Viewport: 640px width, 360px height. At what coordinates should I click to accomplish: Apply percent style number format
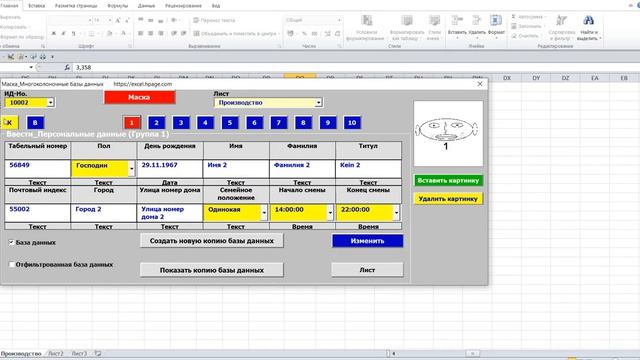click(x=304, y=33)
